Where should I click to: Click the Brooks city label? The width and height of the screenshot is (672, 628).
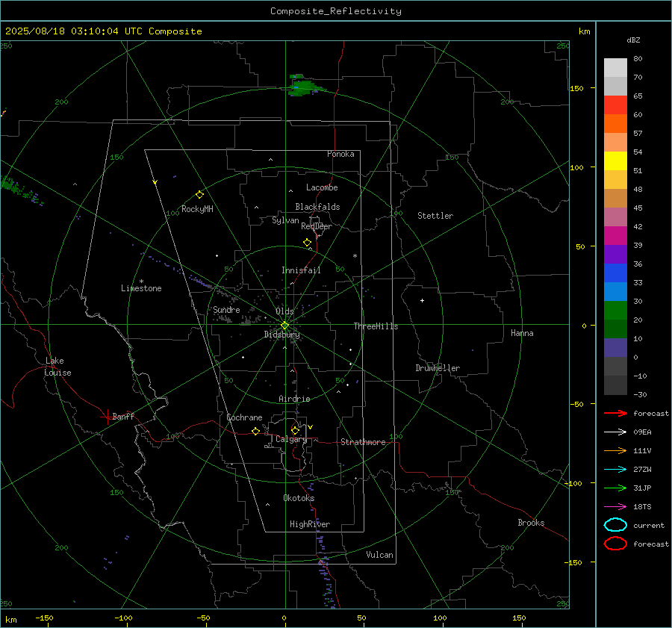point(531,523)
